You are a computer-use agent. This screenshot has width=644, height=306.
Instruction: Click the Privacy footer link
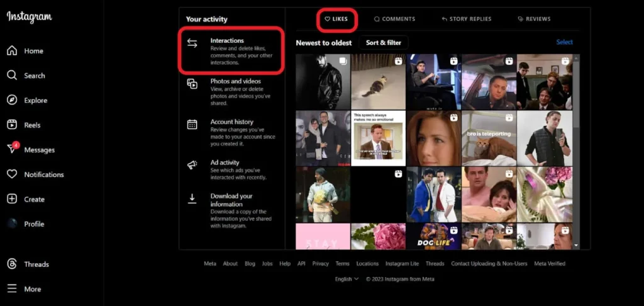point(320,264)
